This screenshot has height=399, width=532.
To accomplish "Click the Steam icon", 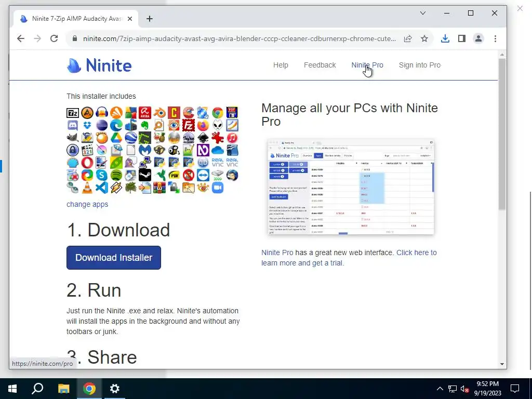I will point(145,175).
